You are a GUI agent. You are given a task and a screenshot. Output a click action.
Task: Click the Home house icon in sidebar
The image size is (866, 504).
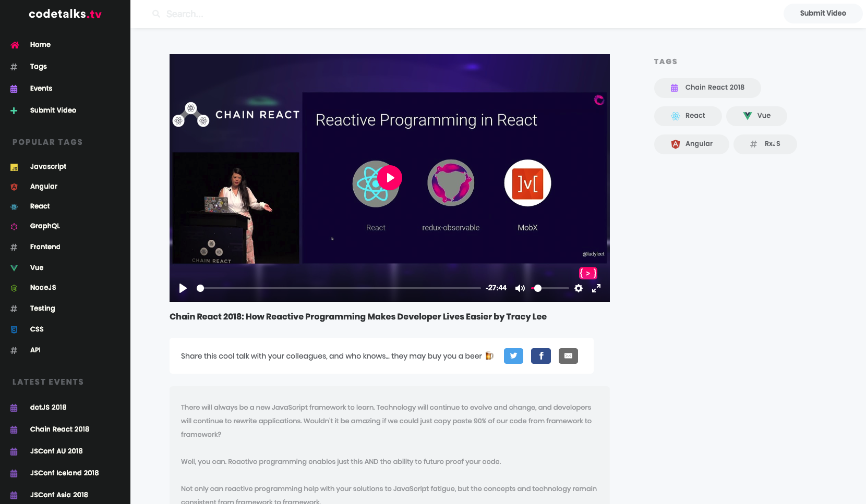(x=15, y=45)
